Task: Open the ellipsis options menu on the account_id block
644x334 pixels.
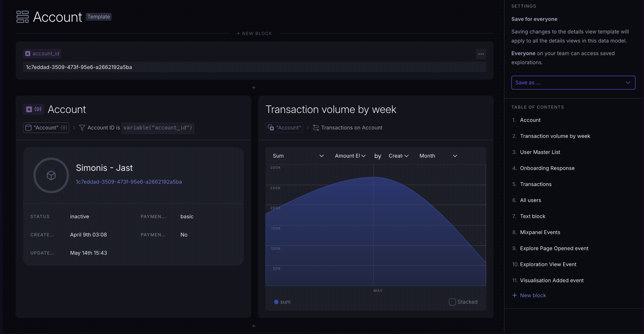Action: click(481, 54)
